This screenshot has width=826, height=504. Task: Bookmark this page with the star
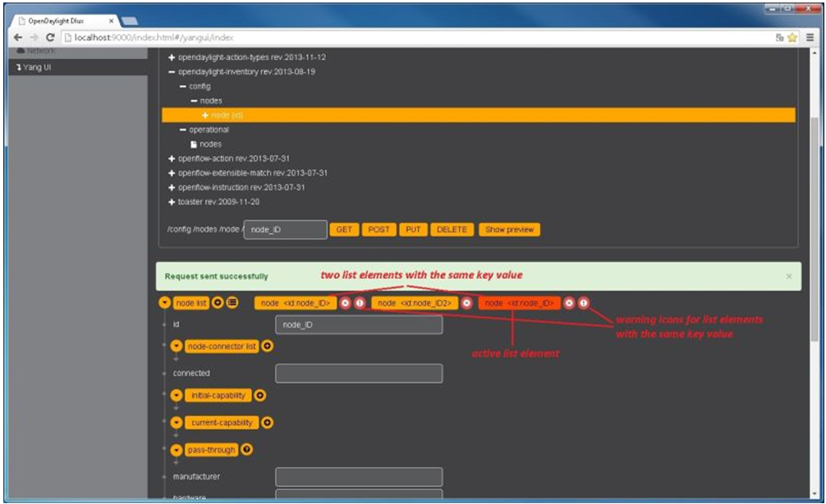pyautogui.click(x=792, y=38)
